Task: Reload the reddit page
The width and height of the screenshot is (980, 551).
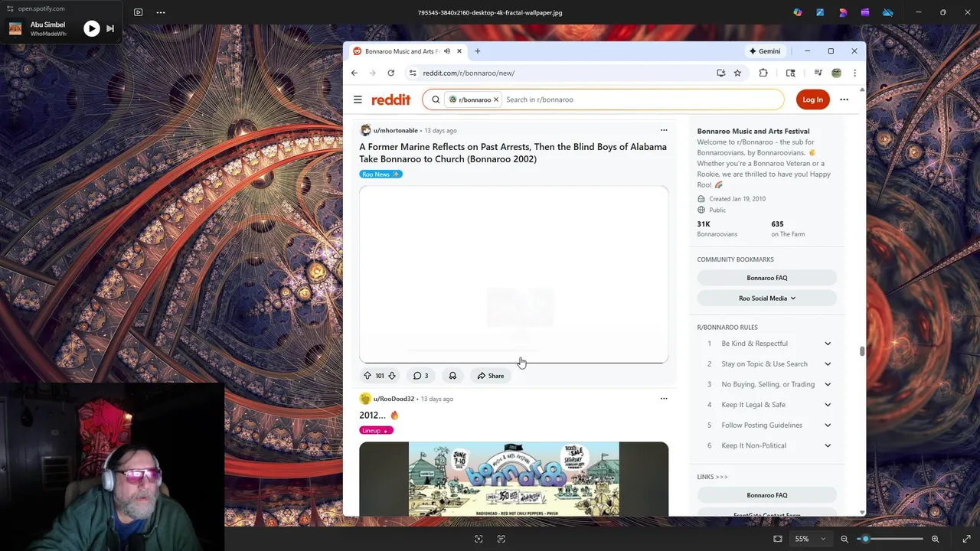Action: (390, 73)
